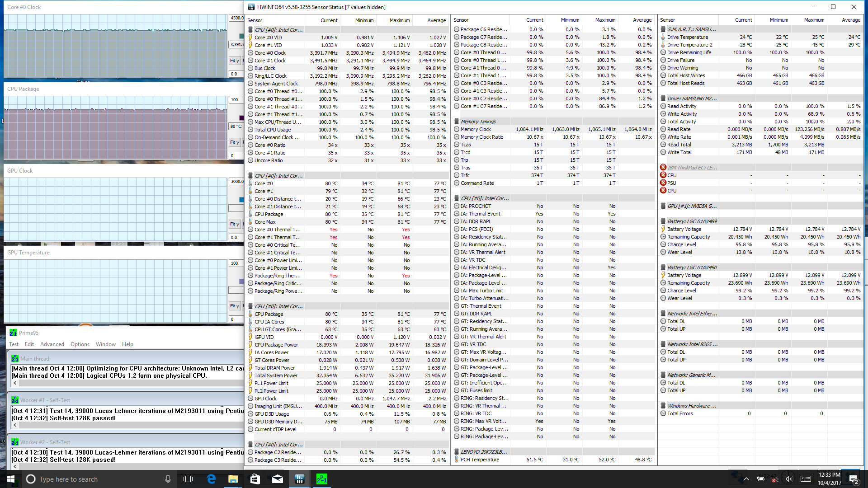The width and height of the screenshot is (868, 488).
Task: Click the Worker #1 Self-Test window icon
Action: [x=15, y=400]
